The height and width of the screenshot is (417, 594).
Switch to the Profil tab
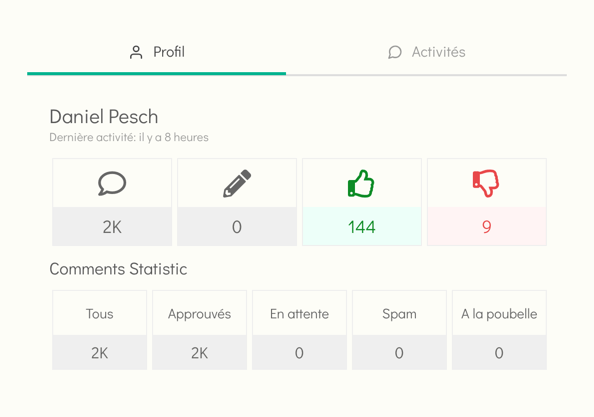pos(156,52)
